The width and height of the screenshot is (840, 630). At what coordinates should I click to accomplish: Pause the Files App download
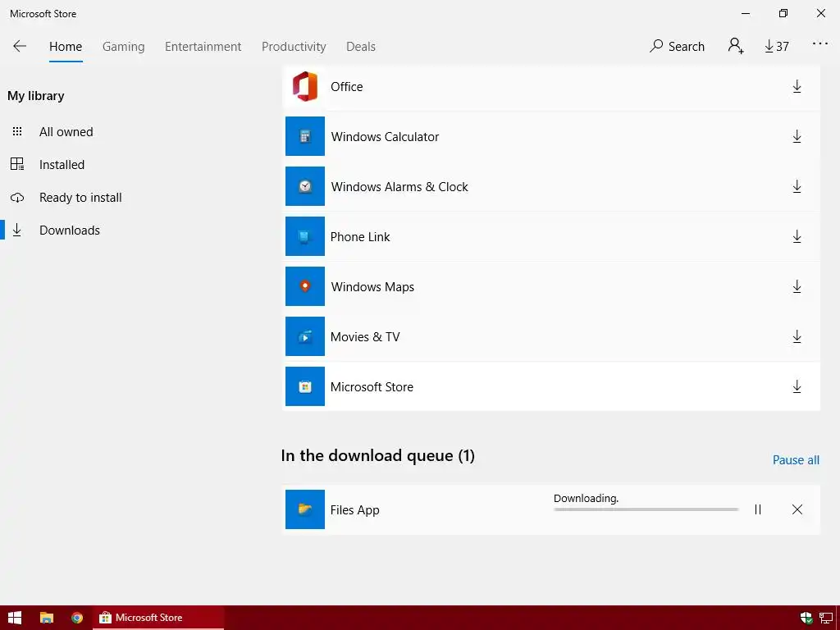point(757,509)
